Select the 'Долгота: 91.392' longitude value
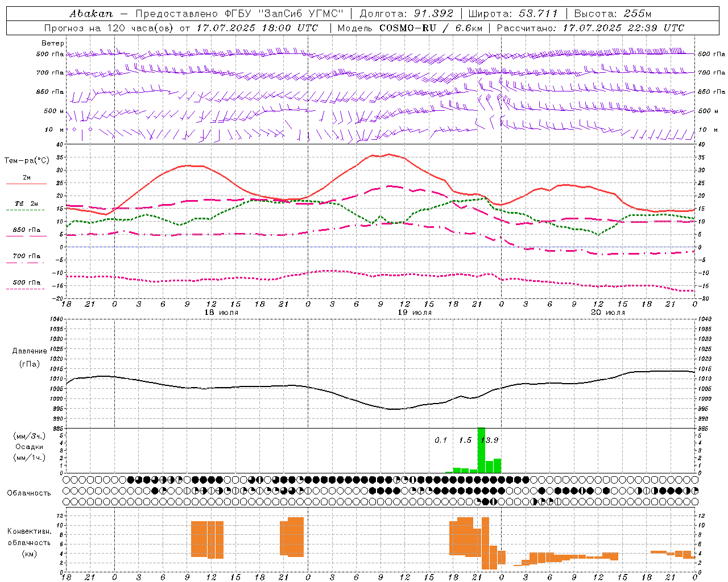 (x=407, y=14)
